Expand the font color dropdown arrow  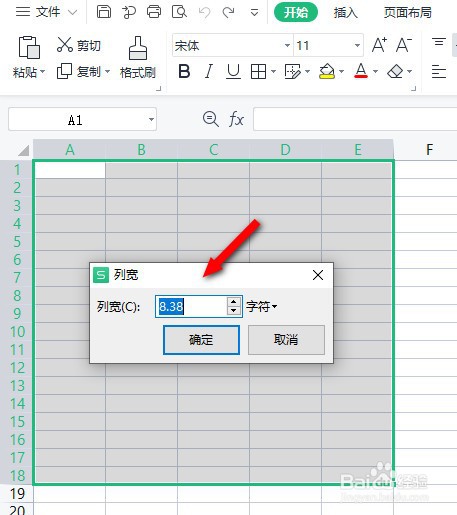point(375,71)
